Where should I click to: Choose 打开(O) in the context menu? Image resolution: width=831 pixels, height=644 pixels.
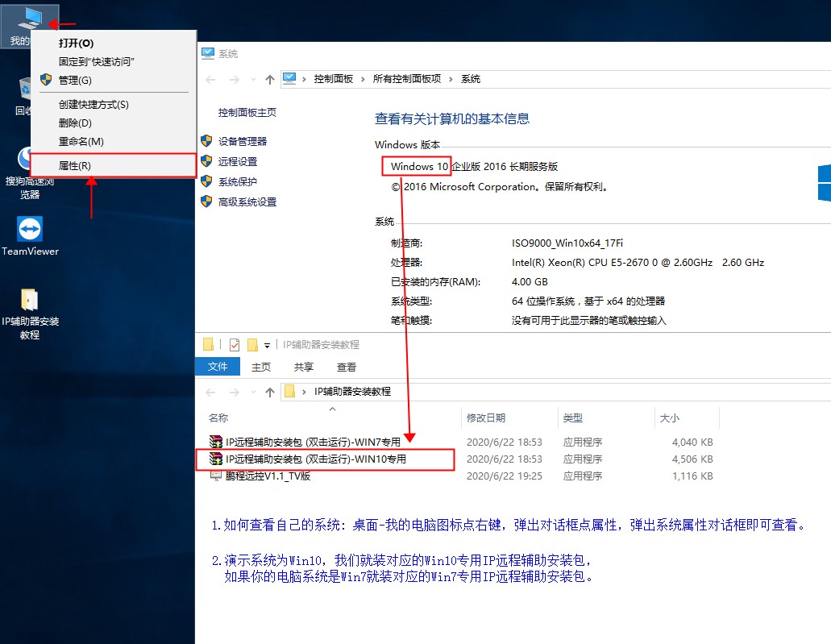tap(114, 43)
